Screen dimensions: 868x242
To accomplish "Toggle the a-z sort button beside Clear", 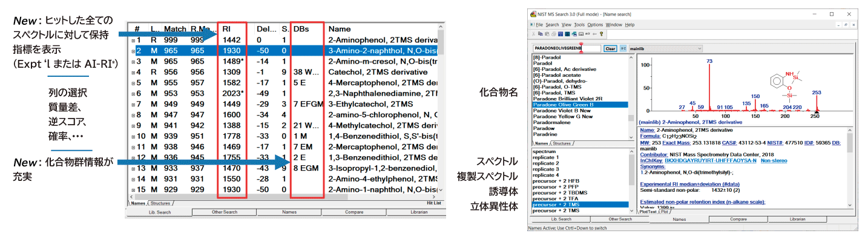I will click(623, 48).
